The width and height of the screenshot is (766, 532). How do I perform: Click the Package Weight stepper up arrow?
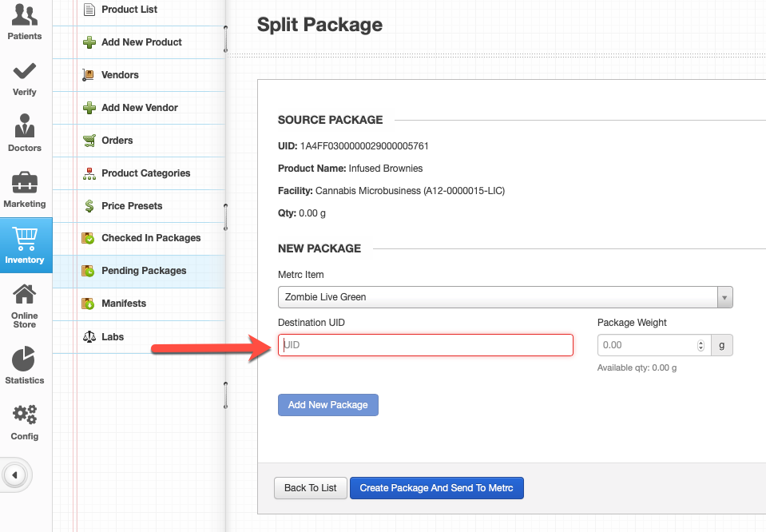[x=701, y=341]
